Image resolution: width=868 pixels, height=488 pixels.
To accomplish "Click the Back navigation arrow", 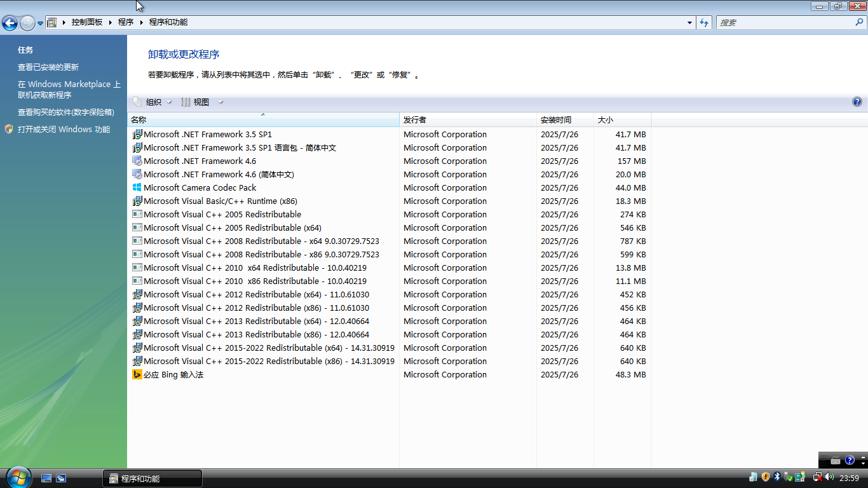I will pos(10,24).
